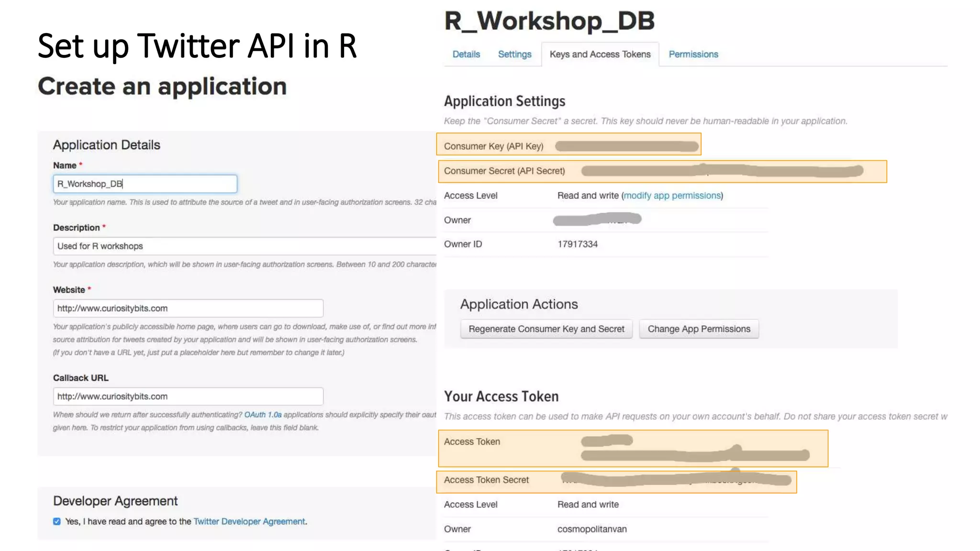Click the Application Details heading
Image resolution: width=980 pixels, height=551 pixels.
[107, 145]
